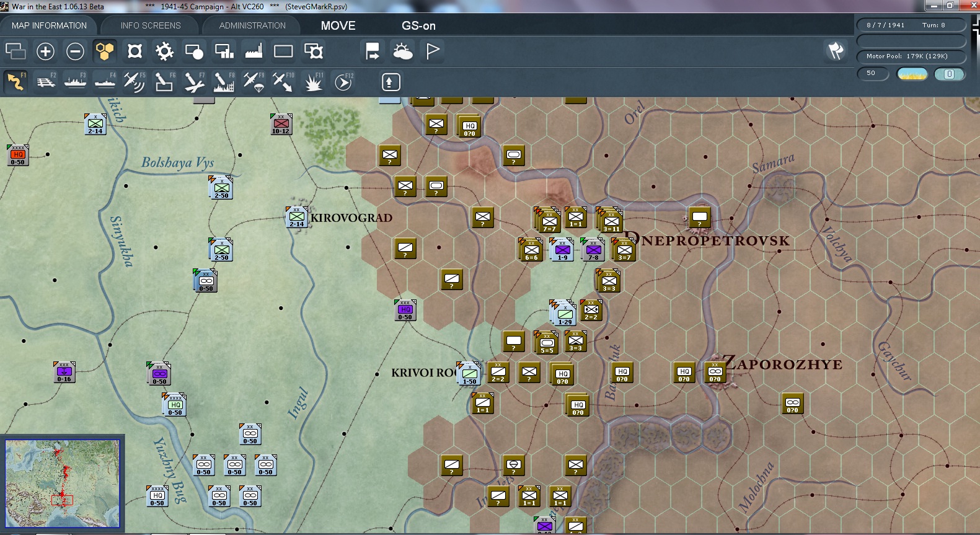Select the purple 7-8 unit counter
This screenshot has width=980, height=535.
coord(593,249)
